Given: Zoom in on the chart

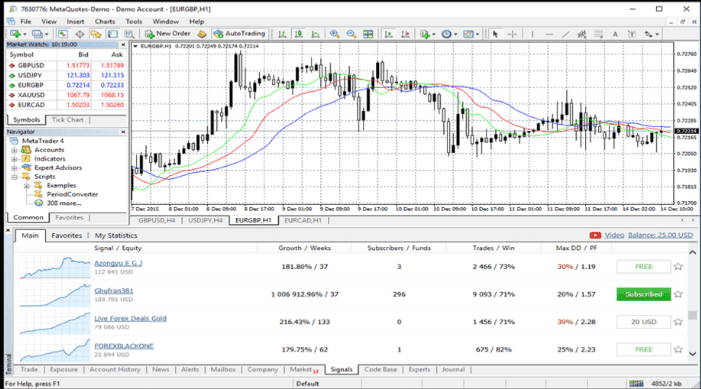Looking at the screenshot, I should (x=334, y=34).
